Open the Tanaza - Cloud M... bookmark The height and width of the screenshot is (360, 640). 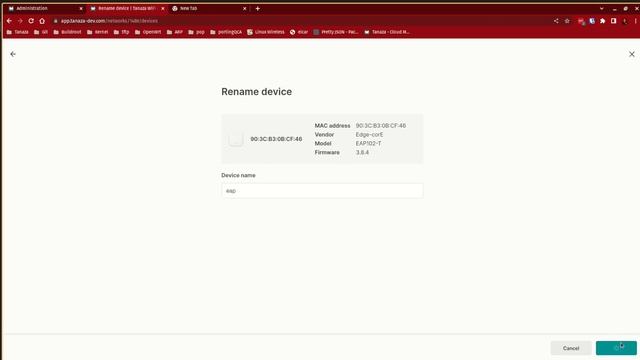pyautogui.click(x=387, y=32)
